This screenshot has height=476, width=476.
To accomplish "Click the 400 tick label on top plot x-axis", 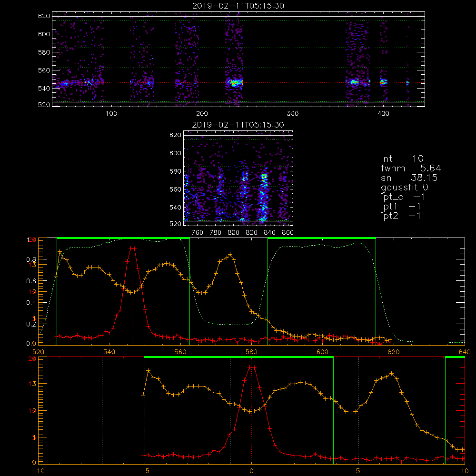I will [x=383, y=114].
